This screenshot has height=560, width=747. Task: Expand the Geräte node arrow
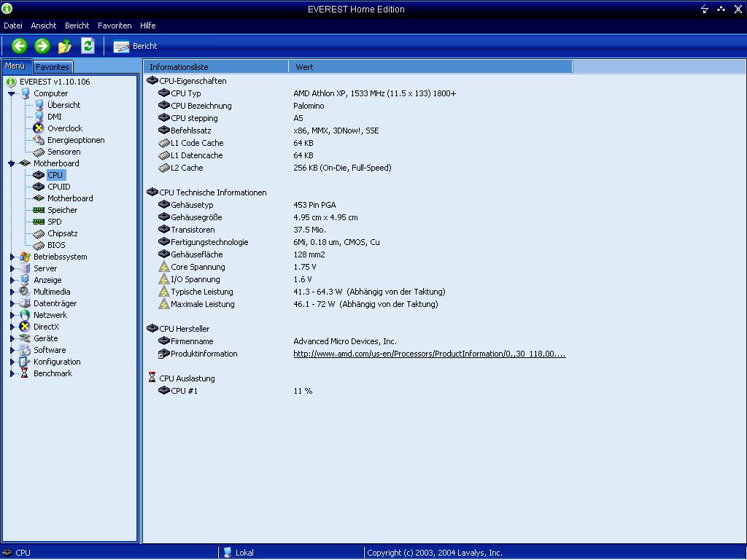pyautogui.click(x=12, y=338)
